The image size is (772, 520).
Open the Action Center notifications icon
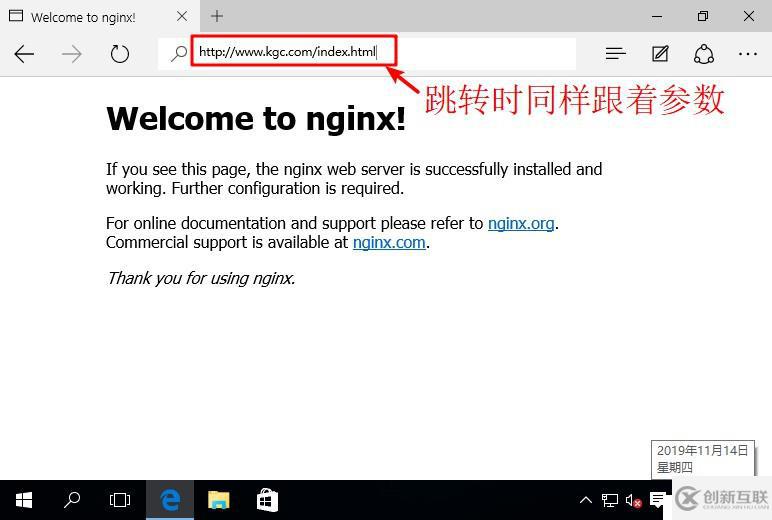657,500
